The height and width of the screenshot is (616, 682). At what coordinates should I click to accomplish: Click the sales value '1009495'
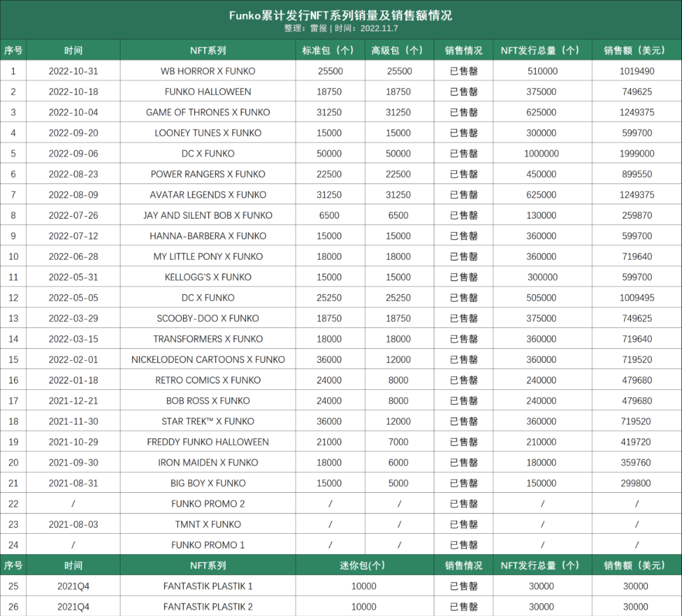(x=637, y=298)
